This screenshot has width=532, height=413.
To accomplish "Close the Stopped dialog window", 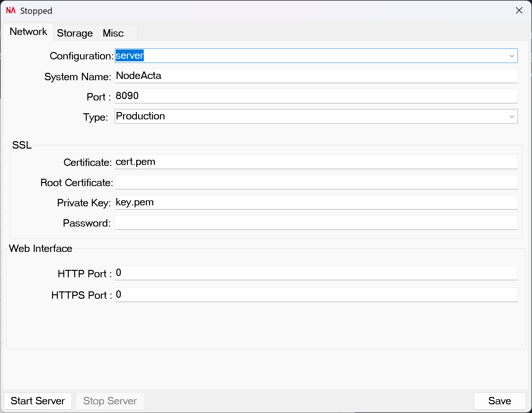I will tap(519, 10).
